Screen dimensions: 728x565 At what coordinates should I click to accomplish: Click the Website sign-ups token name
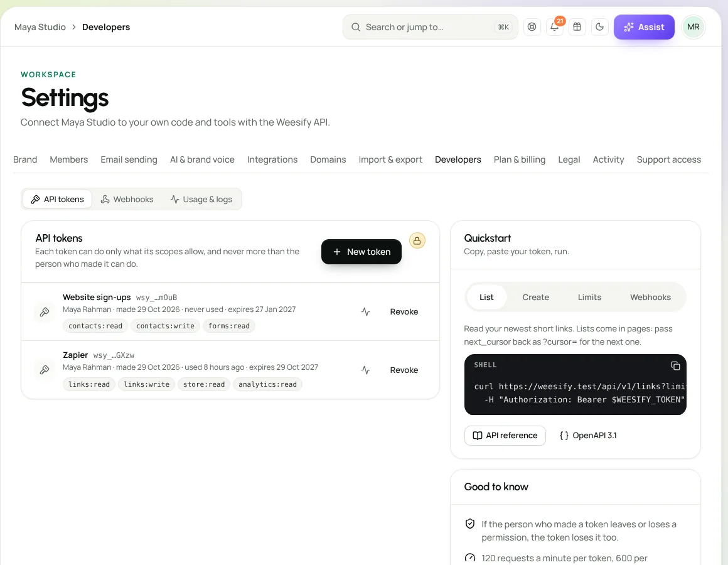click(x=97, y=297)
